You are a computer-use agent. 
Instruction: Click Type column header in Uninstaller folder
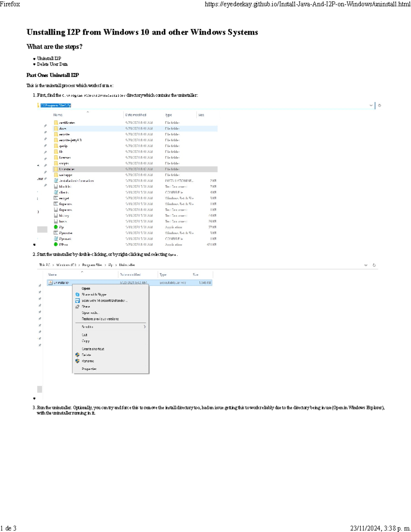[163, 275]
